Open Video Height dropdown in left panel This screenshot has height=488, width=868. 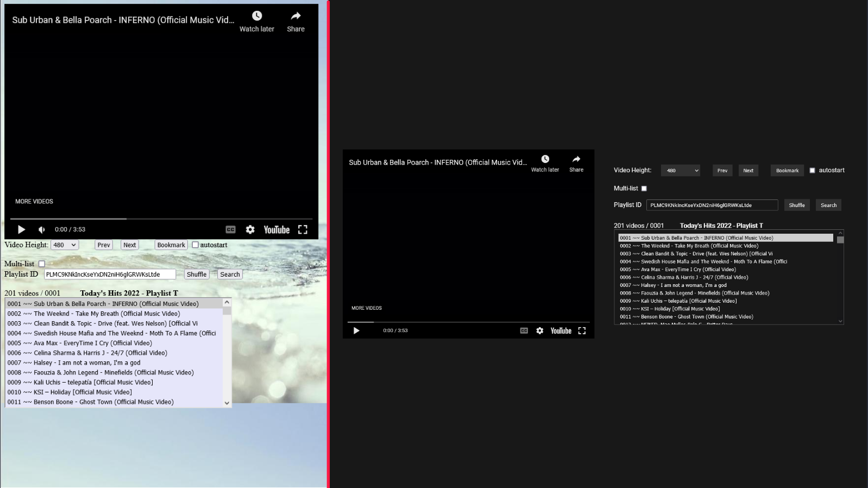tap(65, 245)
